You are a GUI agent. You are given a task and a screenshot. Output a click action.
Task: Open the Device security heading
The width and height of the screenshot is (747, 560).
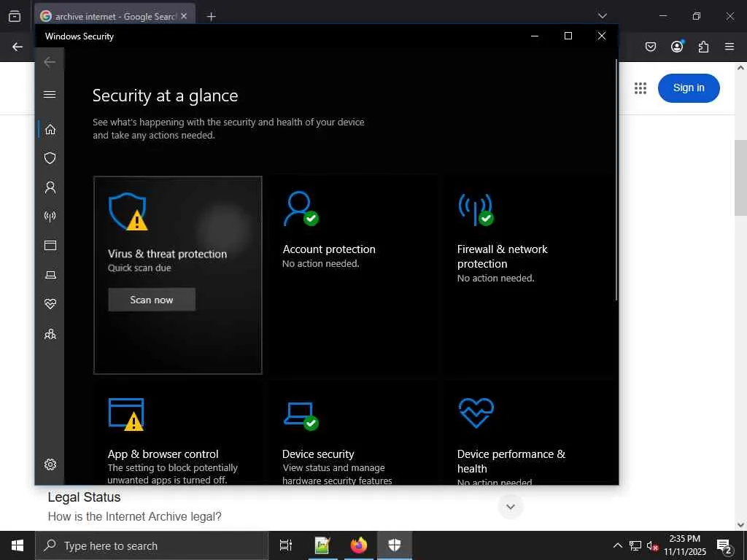[318, 454]
